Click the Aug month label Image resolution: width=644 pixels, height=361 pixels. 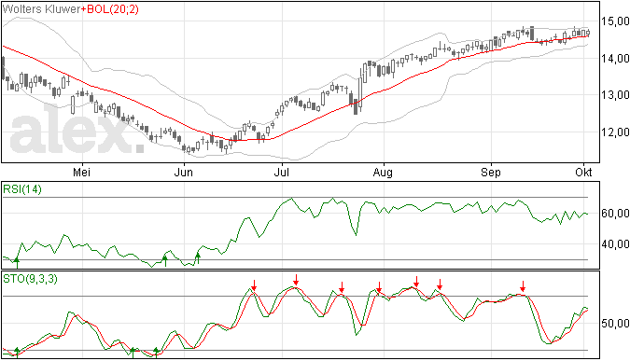click(383, 172)
